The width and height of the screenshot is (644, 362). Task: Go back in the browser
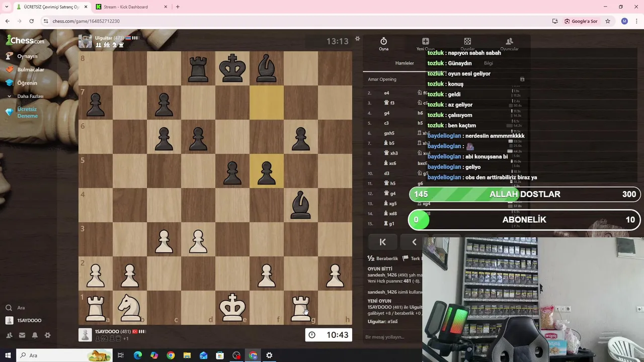click(7, 21)
